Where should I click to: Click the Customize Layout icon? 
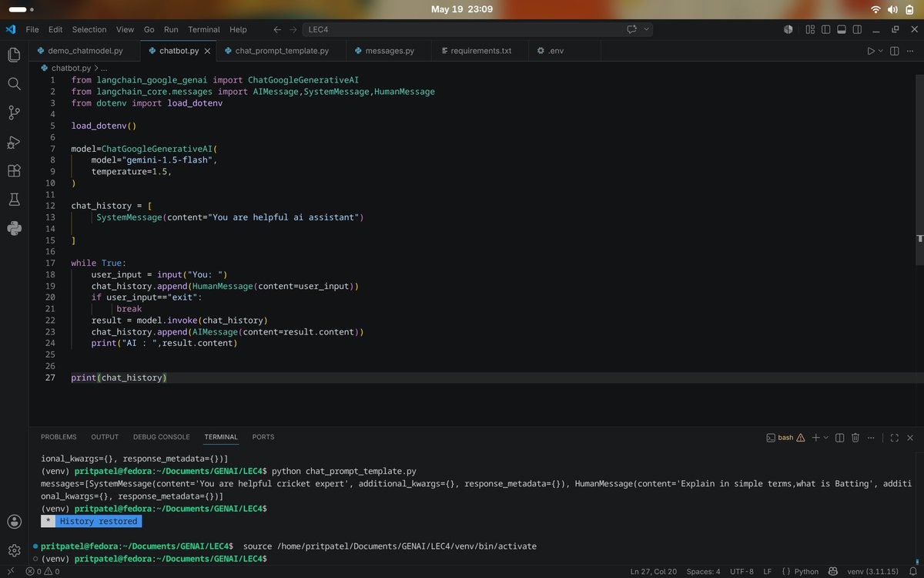click(x=810, y=29)
